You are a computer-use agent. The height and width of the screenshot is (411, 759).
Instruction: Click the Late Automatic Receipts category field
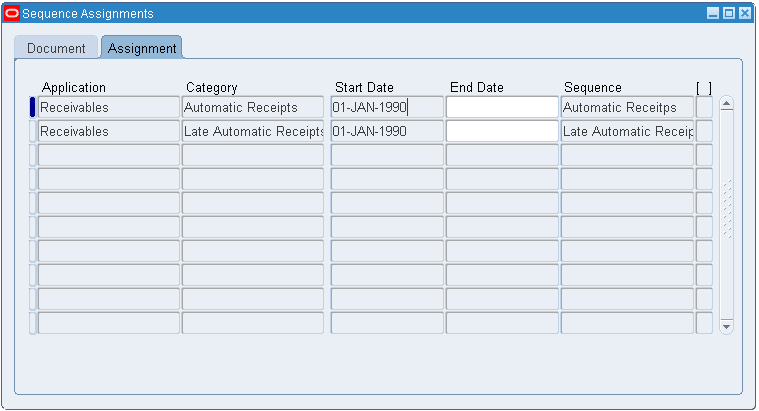(253, 131)
